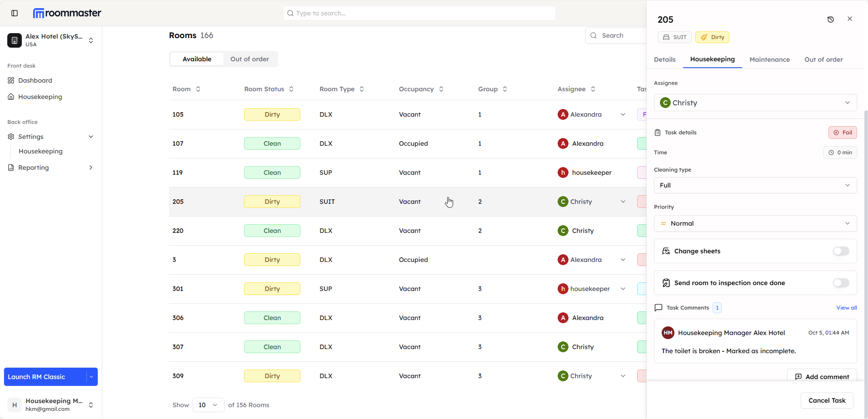Screen dimensions: 868x419
Task: Switch to the Maintenance tab
Action: [769, 59]
